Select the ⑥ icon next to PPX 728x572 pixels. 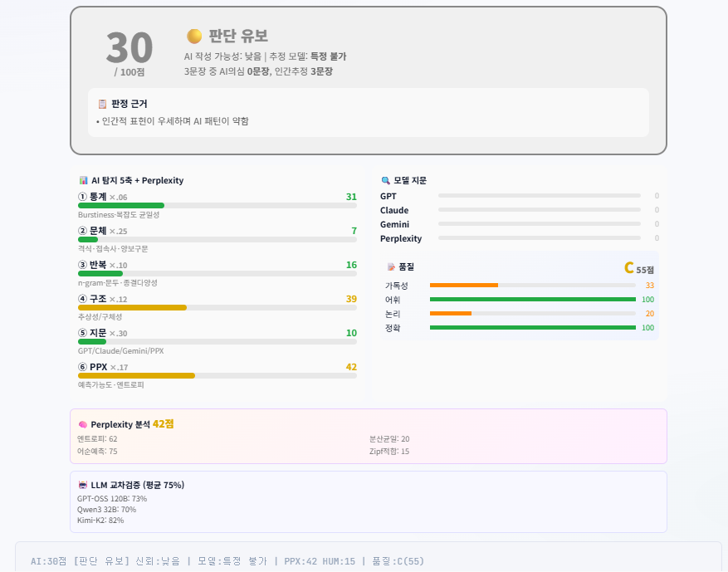point(84,364)
